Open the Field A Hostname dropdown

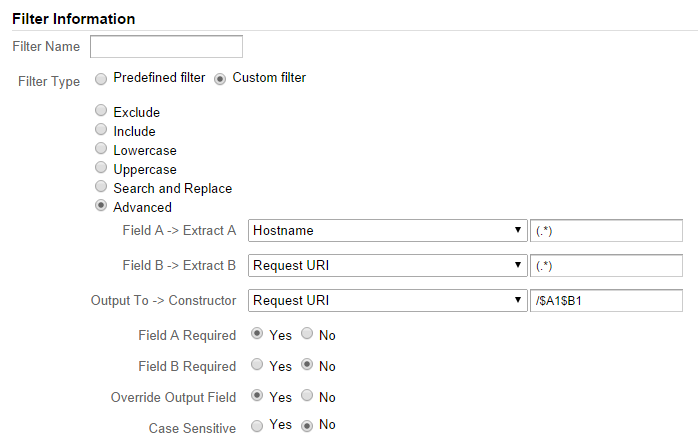click(x=387, y=231)
